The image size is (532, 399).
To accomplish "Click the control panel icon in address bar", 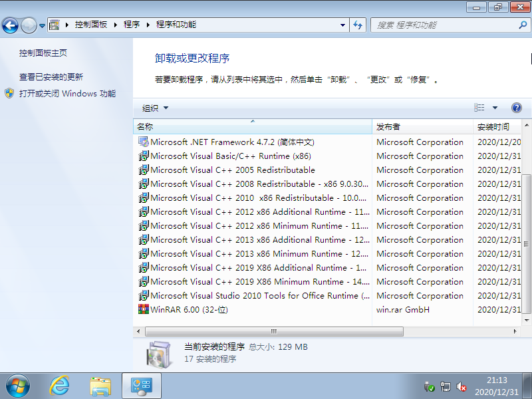I will tap(55, 25).
